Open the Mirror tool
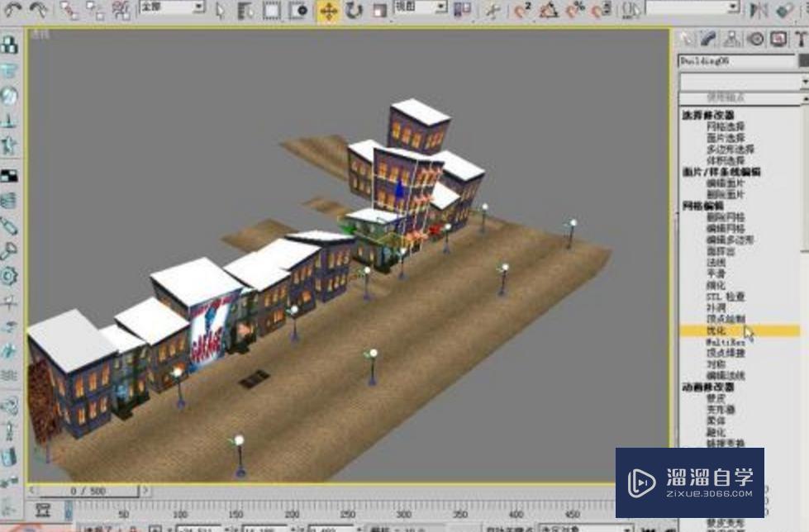 [x=762, y=8]
